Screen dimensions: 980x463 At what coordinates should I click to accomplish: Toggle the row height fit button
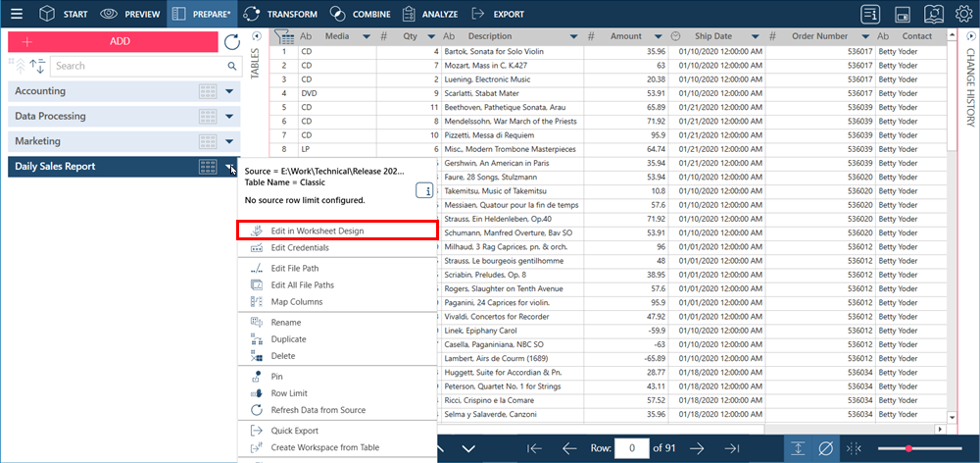(798, 448)
